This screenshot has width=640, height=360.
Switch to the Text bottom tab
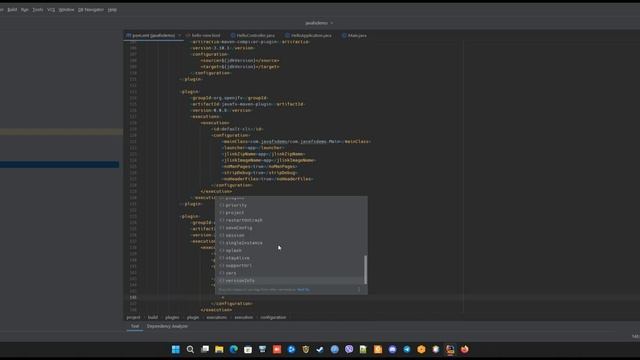(135, 327)
